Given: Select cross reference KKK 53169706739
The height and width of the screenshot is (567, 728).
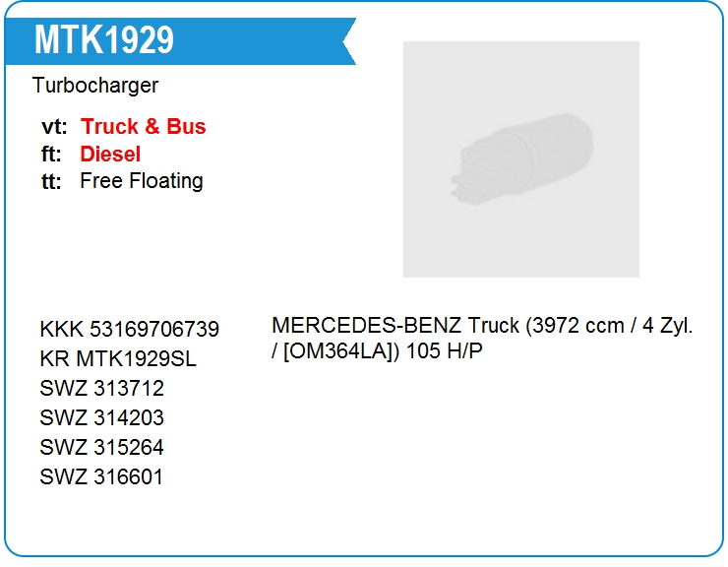Looking at the screenshot, I should pos(129,330).
